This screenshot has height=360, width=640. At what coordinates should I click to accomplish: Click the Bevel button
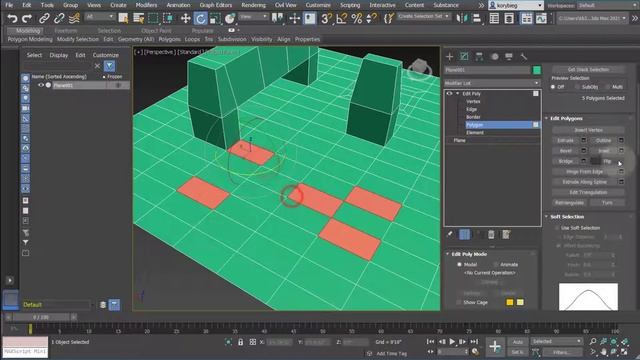(x=565, y=151)
